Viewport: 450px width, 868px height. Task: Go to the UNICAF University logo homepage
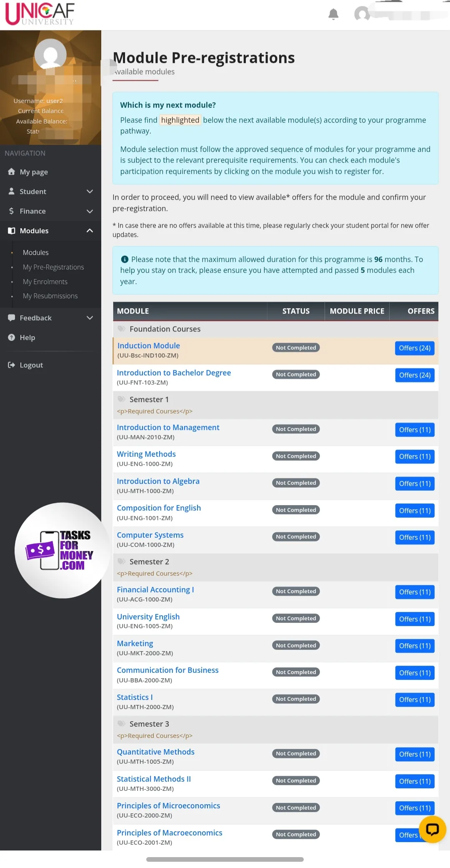coord(40,14)
